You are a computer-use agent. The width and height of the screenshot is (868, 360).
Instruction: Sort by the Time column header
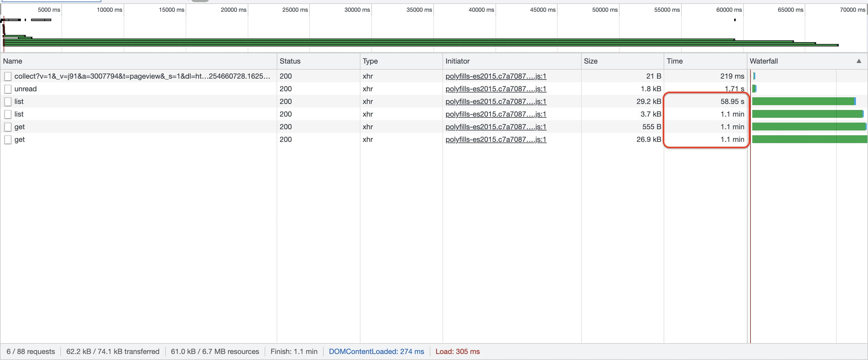coord(674,61)
